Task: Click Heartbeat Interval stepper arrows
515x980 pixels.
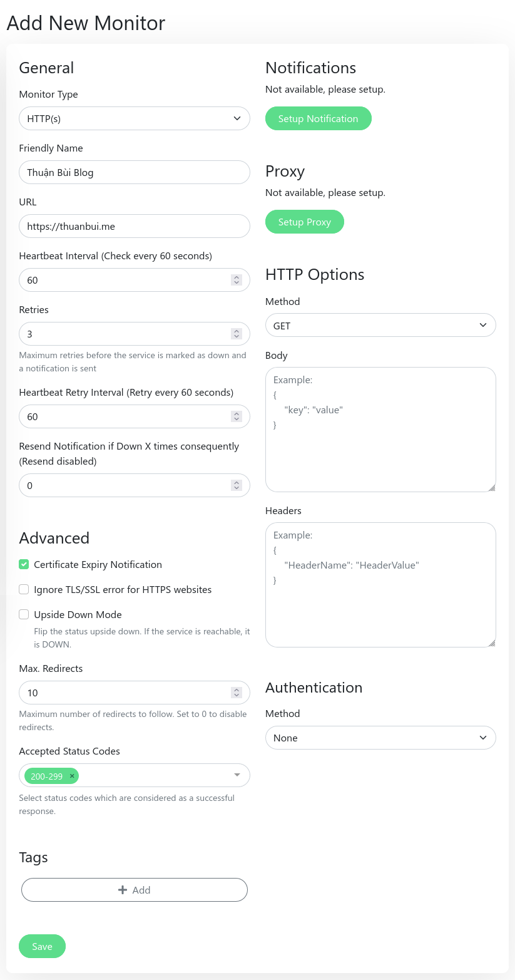Action: [x=236, y=280]
